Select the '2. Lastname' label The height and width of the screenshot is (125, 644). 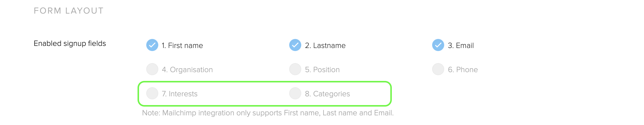(325, 46)
